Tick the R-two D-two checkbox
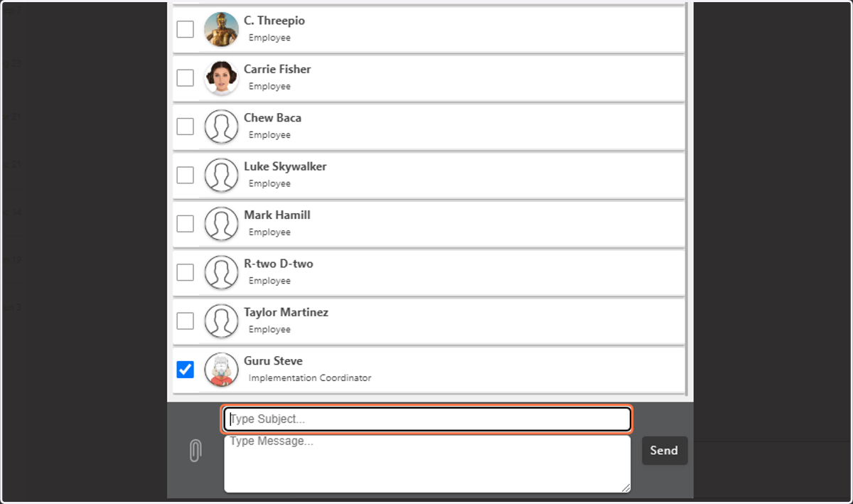 click(x=185, y=272)
